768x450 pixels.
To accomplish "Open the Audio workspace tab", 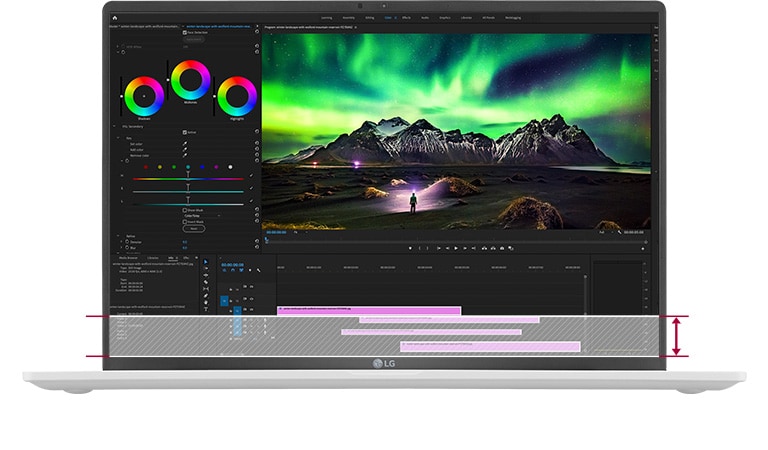I will point(425,18).
